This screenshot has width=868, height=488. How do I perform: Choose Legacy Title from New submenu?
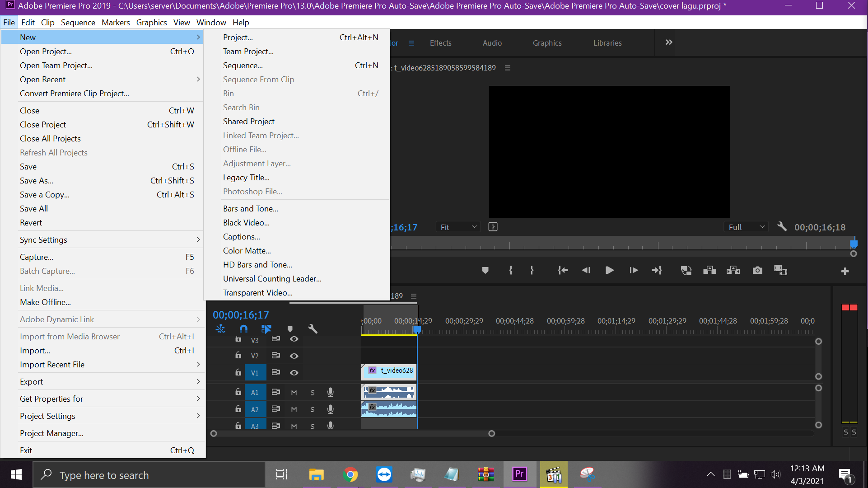click(x=246, y=178)
